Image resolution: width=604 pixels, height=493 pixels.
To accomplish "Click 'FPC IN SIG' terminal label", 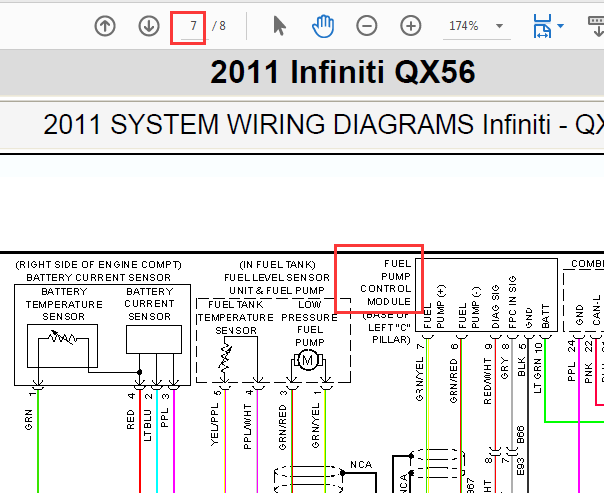I will [x=512, y=302].
